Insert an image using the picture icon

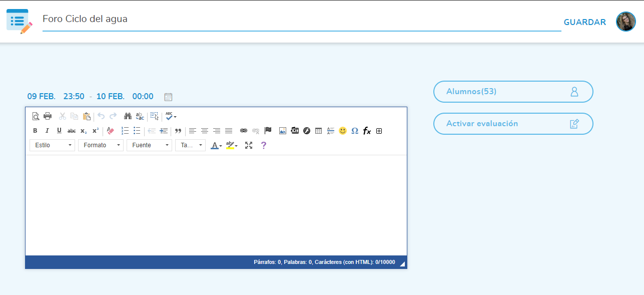pyautogui.click(x=283, y=131)
